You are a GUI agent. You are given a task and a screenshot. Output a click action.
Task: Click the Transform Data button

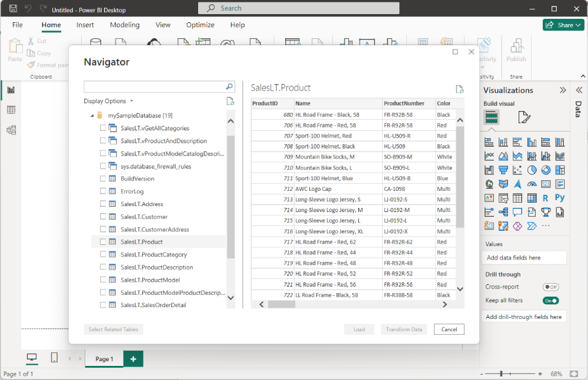(x=404, y=329)
